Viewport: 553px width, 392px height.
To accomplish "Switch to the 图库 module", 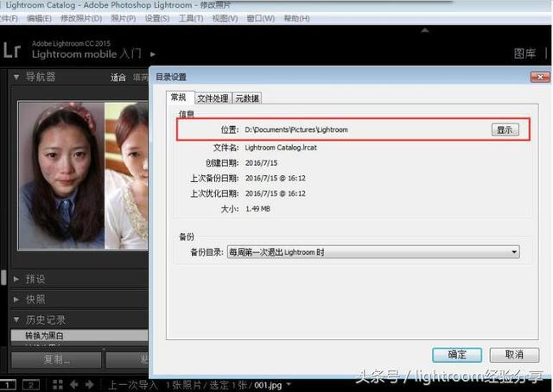I will (524, 54).
